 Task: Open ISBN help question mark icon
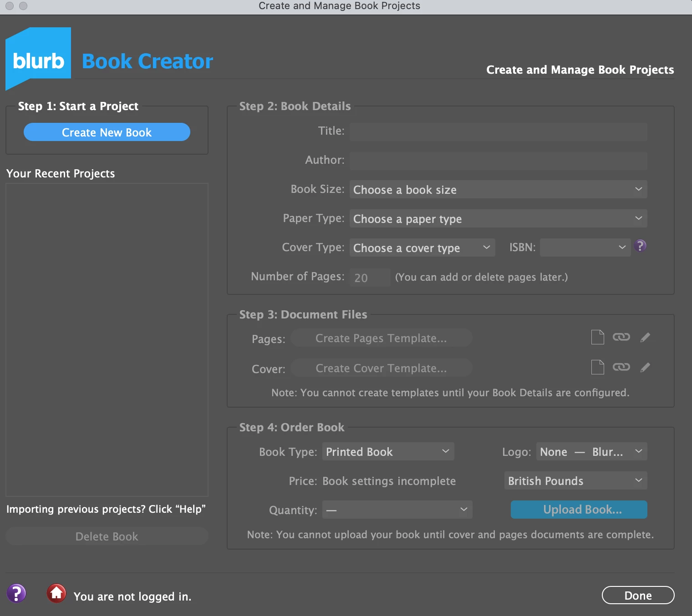640,246
